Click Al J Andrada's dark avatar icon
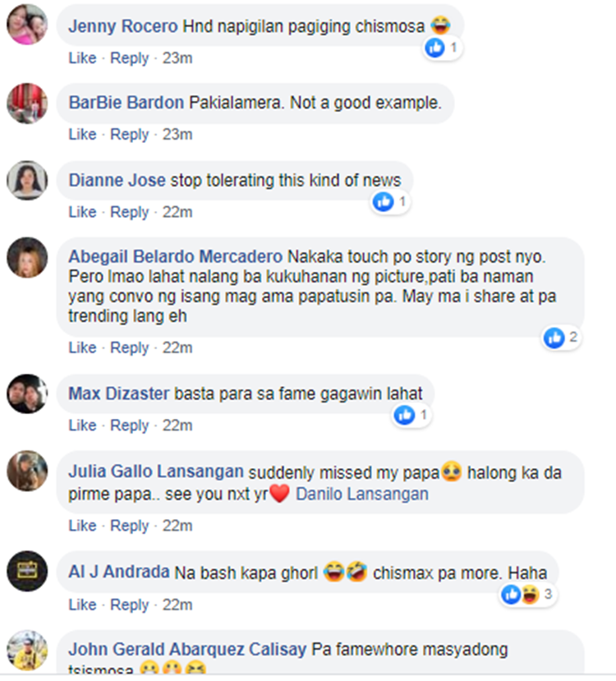Image resolution: width=616 pixels, height=681 pixels. (x=27, y=571)
